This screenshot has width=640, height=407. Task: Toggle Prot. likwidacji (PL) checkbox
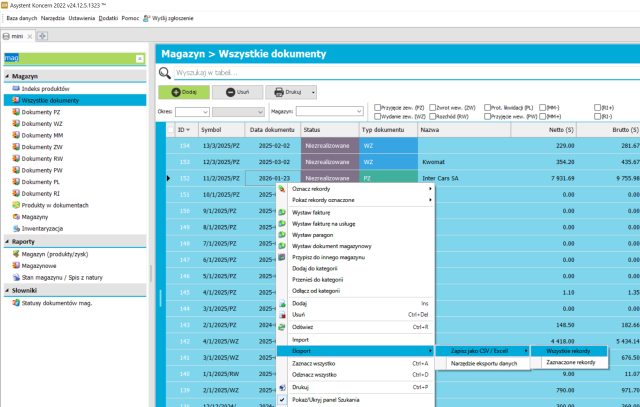tap(487, 107)
